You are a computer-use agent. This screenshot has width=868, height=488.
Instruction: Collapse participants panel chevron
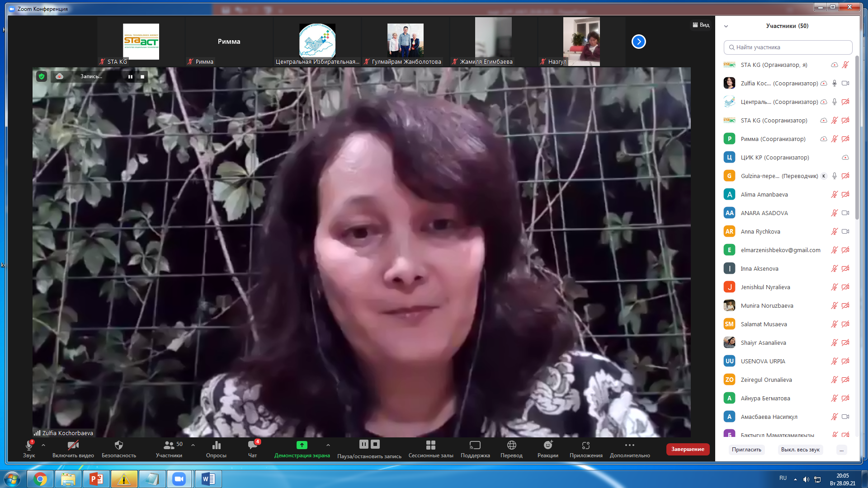coord(726,26)
